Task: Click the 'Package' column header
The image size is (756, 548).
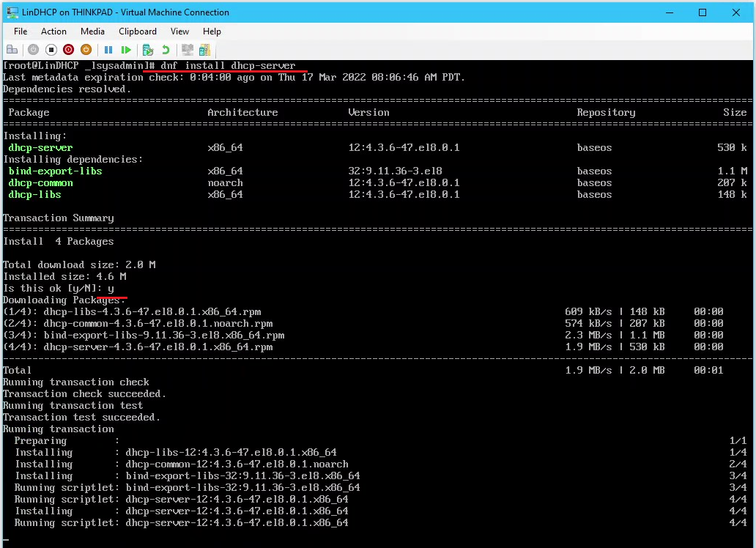Action: 29,112
